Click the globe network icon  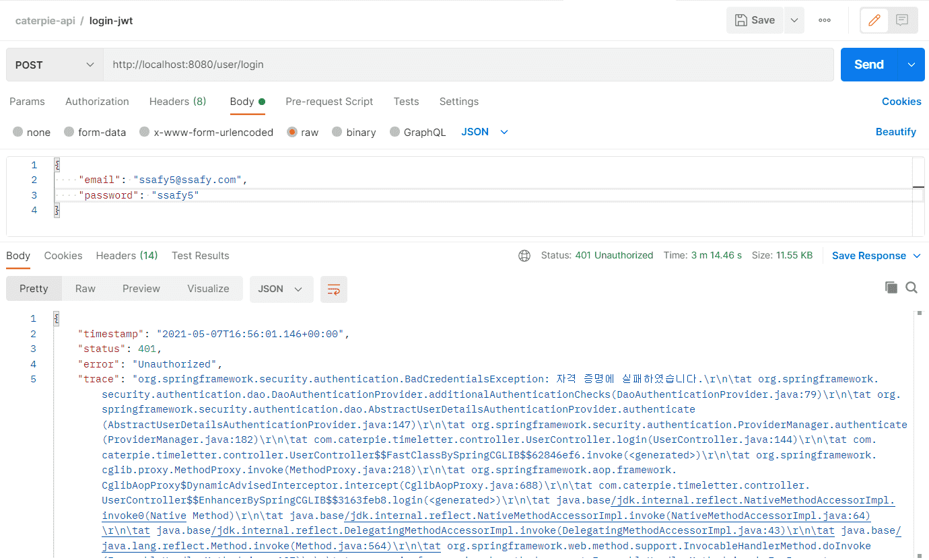tap(524, 256)
